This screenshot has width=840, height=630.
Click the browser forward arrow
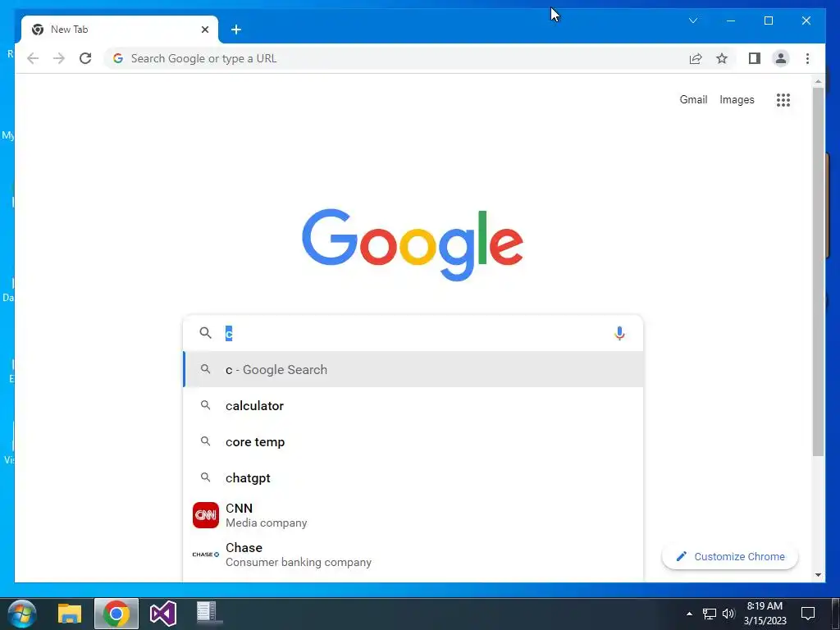59,58
